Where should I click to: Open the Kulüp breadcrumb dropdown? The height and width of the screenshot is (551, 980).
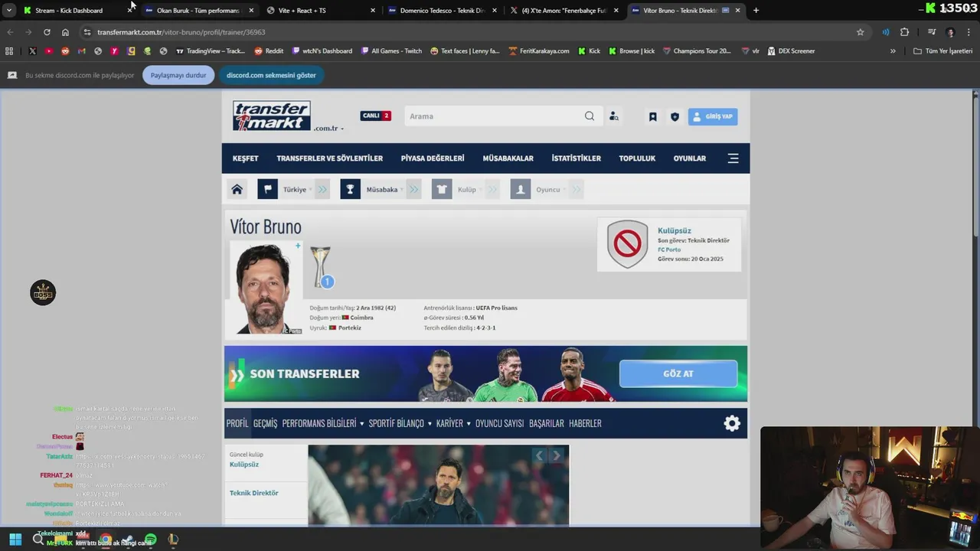(469, 189)
